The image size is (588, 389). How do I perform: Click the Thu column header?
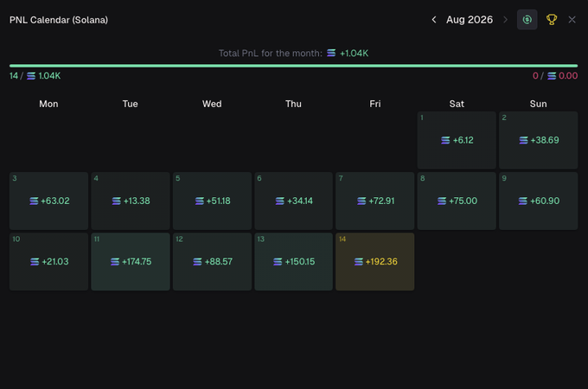click(x=293, y=104)
